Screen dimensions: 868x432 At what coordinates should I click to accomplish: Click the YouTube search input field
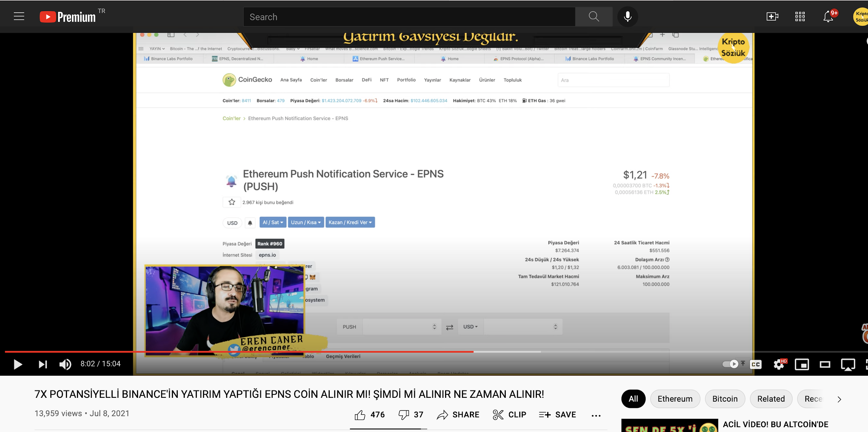pyautogui.click(x=409, y=17)
